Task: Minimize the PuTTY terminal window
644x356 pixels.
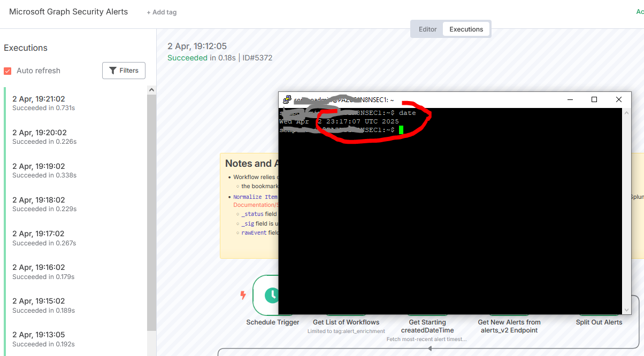Action: tap(570, 99)
